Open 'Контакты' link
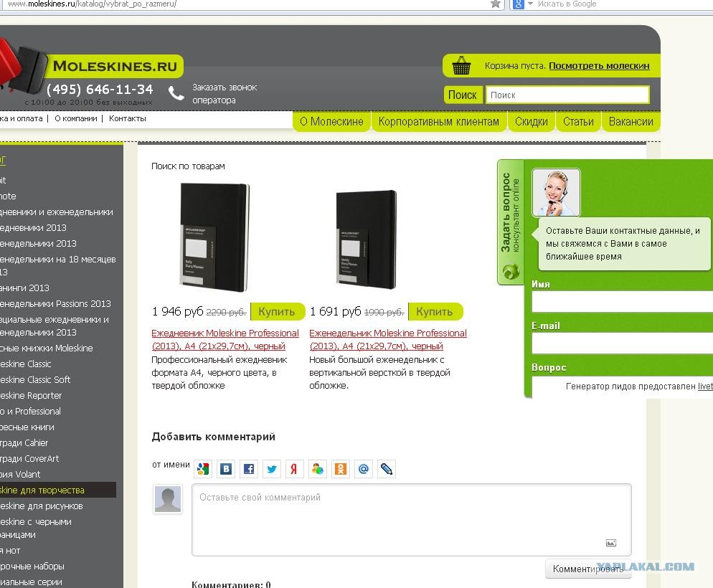The height and width of the screenshot is (588, 713). (x=128, y=118)
